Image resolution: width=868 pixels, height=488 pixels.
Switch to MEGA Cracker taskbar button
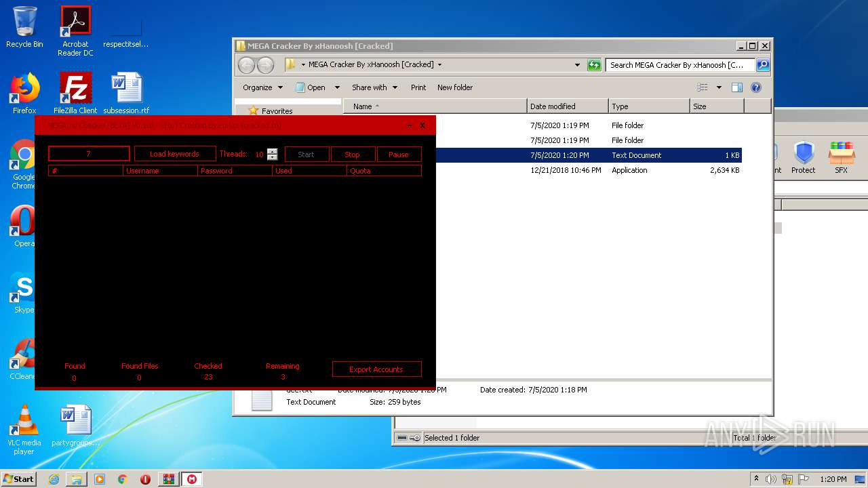point(192,479)
